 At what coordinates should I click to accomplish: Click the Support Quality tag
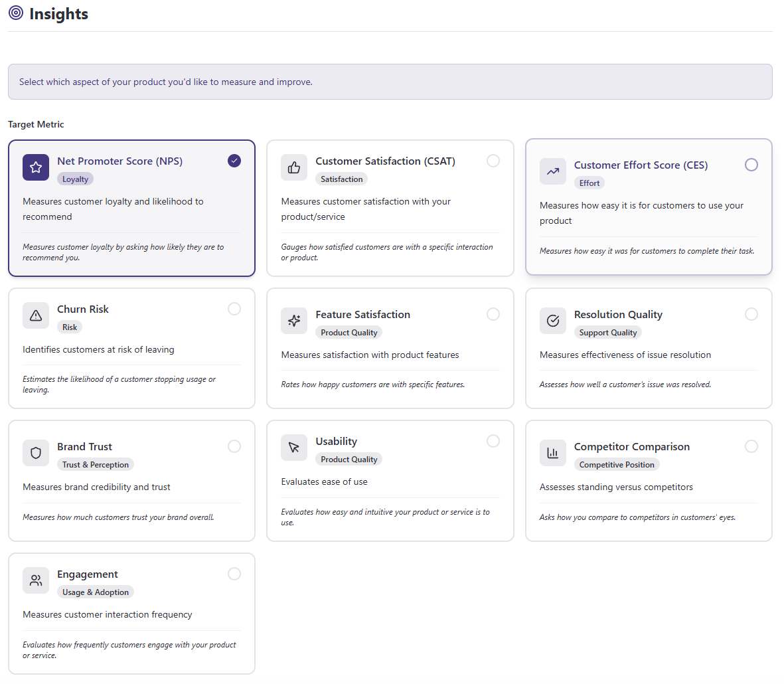click(607, 333)
